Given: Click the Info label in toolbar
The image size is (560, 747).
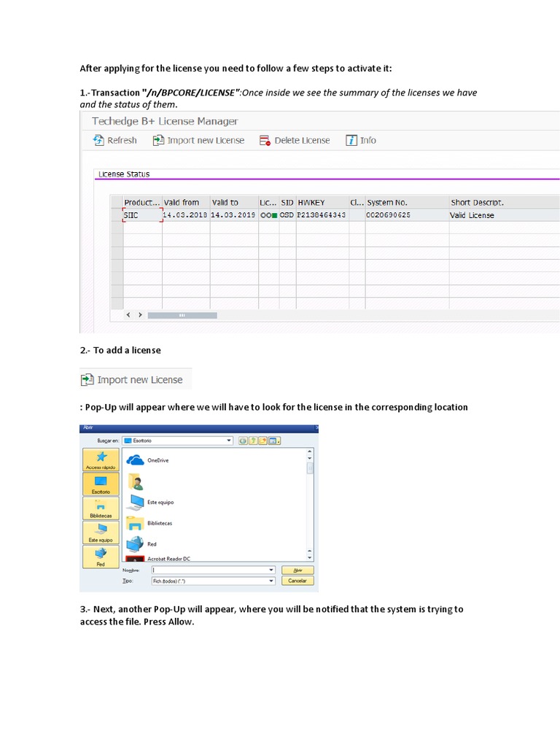Looking at the screenshot, I should click(x=368, y=140).
